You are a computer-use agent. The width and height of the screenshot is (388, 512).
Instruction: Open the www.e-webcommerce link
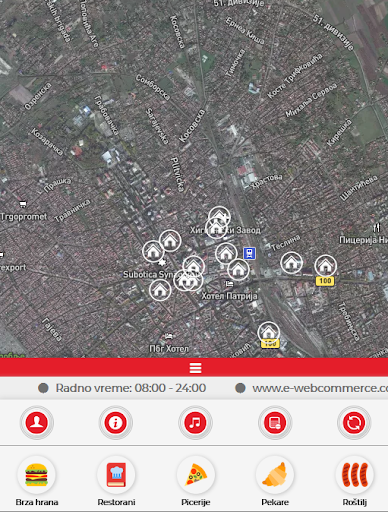[320, 388]
